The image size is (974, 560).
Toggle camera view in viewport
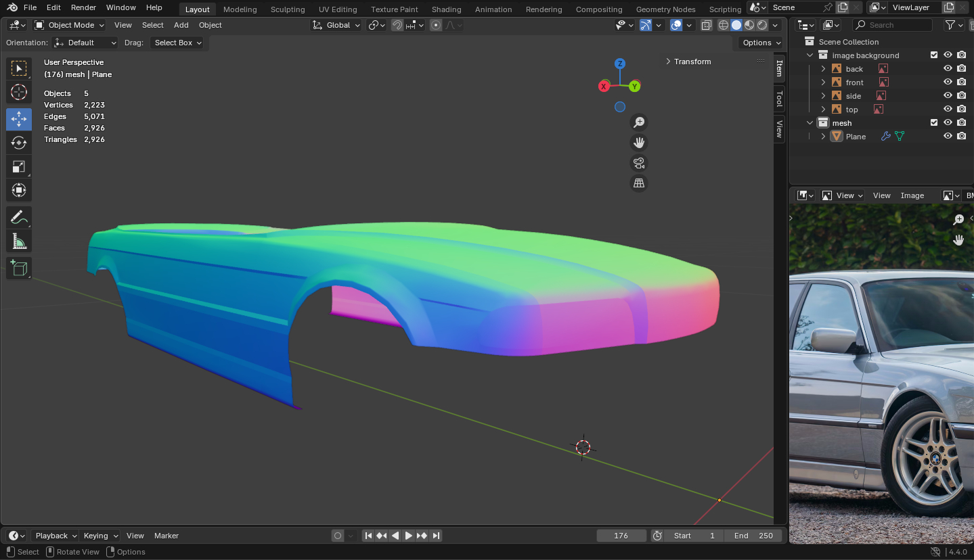(638, 163)
